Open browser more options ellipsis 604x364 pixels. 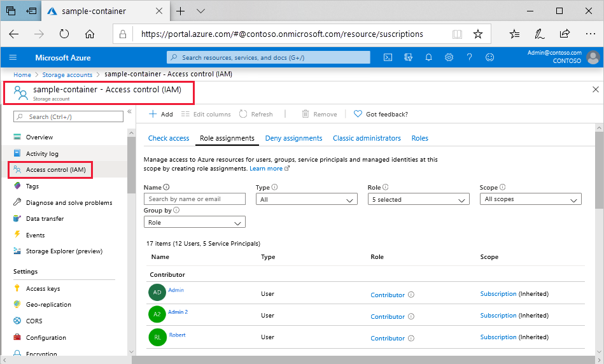point(590,34)
